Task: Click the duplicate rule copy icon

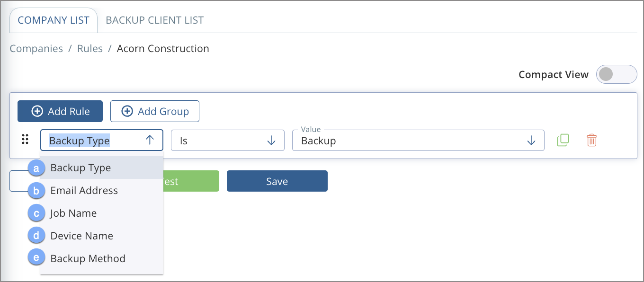Action: (563, 141)
